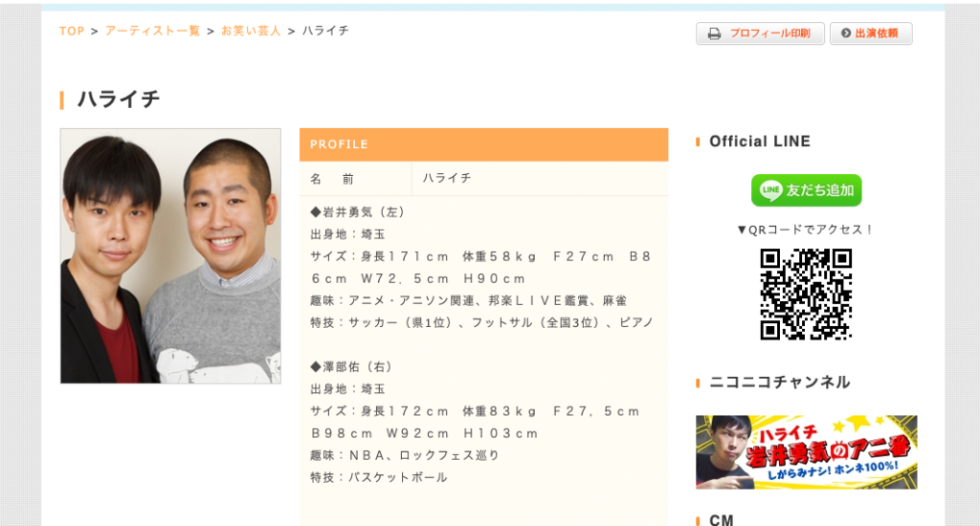Click the Official LINE heading

point(760,142)
